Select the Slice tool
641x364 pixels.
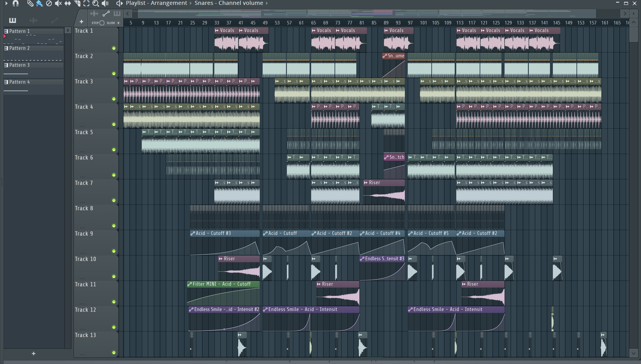[77, 3]
